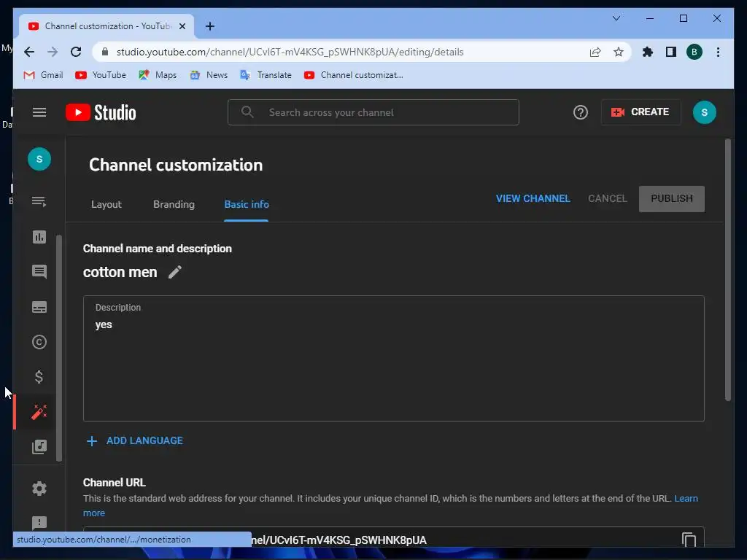Viewport: 747px width, 560px height.
Task: Open the YouTube Studio hamburger menu
Action: tap(39, 112)
